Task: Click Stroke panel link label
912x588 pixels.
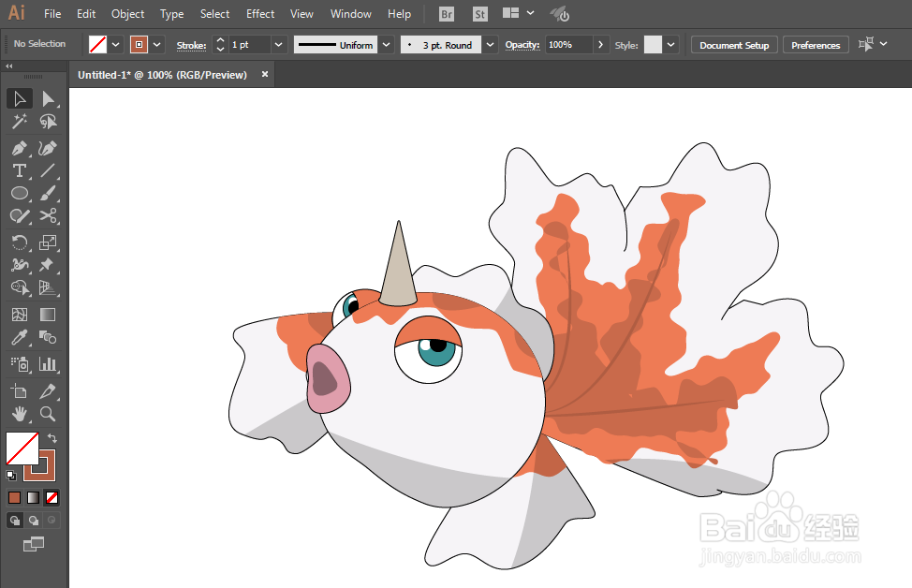Action: pos(191,45)
